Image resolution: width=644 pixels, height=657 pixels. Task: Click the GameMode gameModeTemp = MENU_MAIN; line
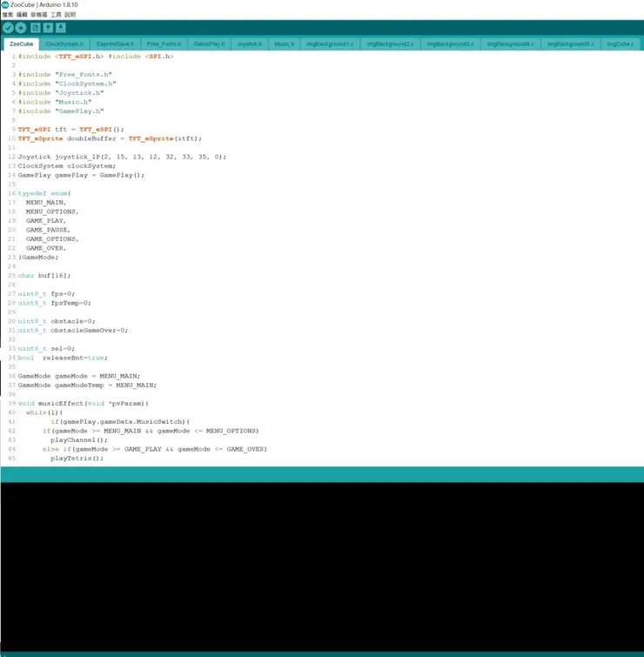click(87, 385)
